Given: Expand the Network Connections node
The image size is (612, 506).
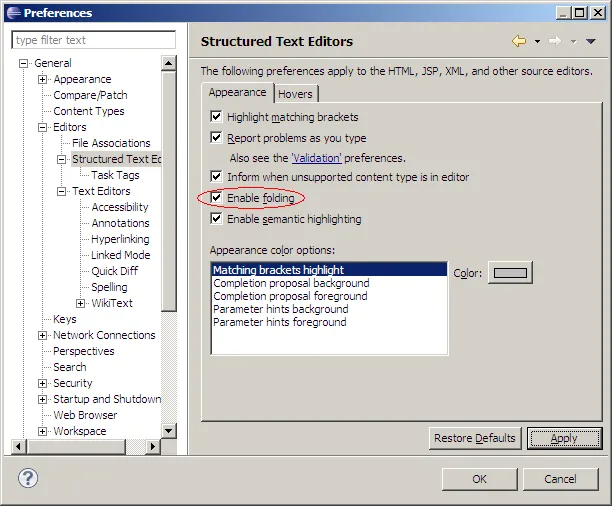Looking at the screenshot, I should pos(43,335).
